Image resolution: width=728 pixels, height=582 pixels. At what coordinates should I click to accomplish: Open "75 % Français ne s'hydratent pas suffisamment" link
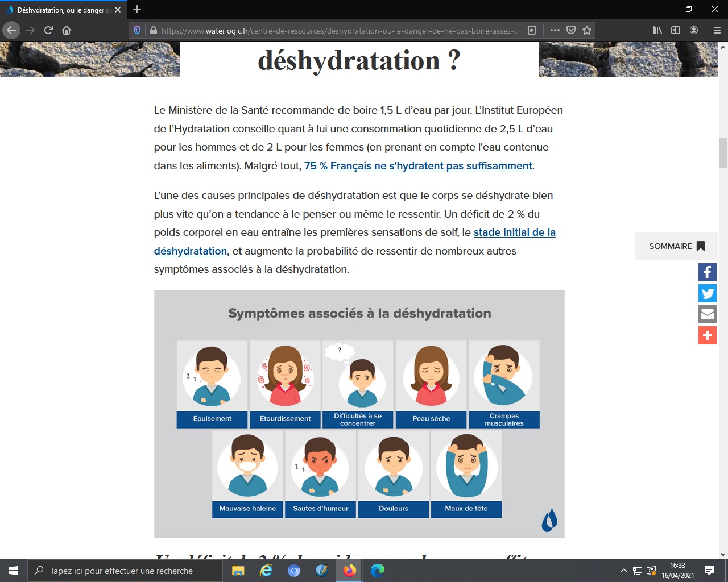[418, 166]
